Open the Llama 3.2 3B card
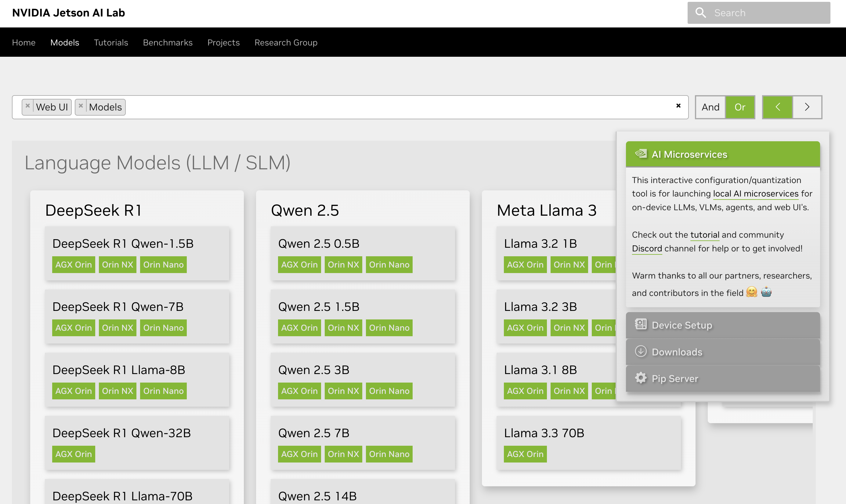The width and height of the screenshot is (846, 504). [x=556, y=317]
